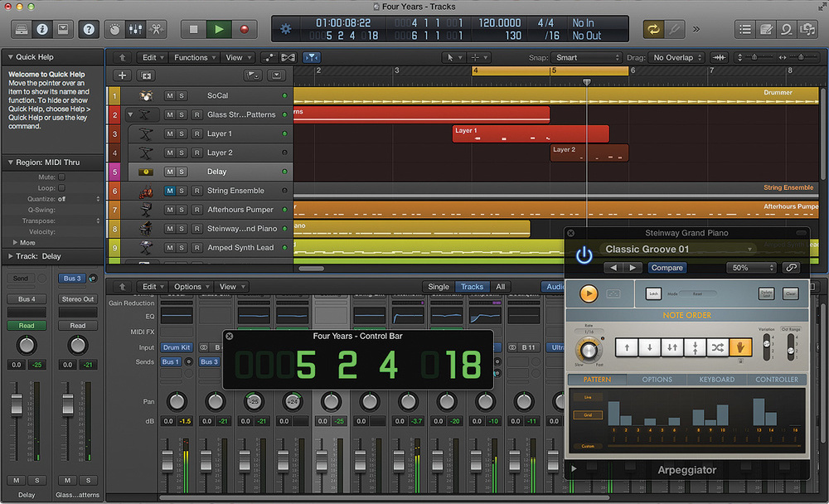Open the Snap dropdown set to Smart
829x504 pixels.
(587, 58)
